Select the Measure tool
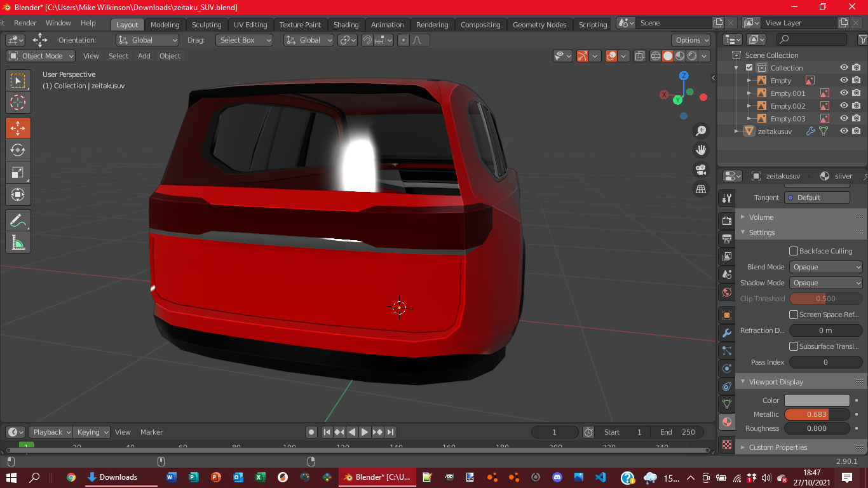The height and width of the screenshot is (488, 868). (x=18, y=242)
